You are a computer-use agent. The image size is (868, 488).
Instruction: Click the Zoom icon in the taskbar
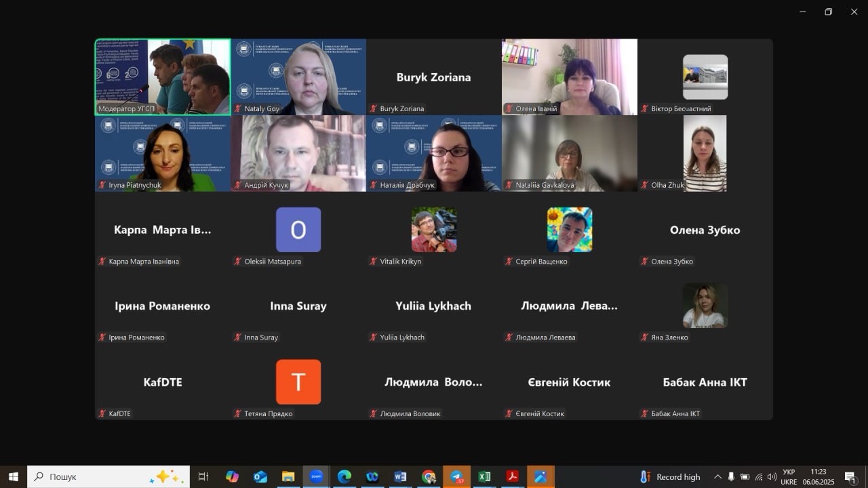[316, 476]
